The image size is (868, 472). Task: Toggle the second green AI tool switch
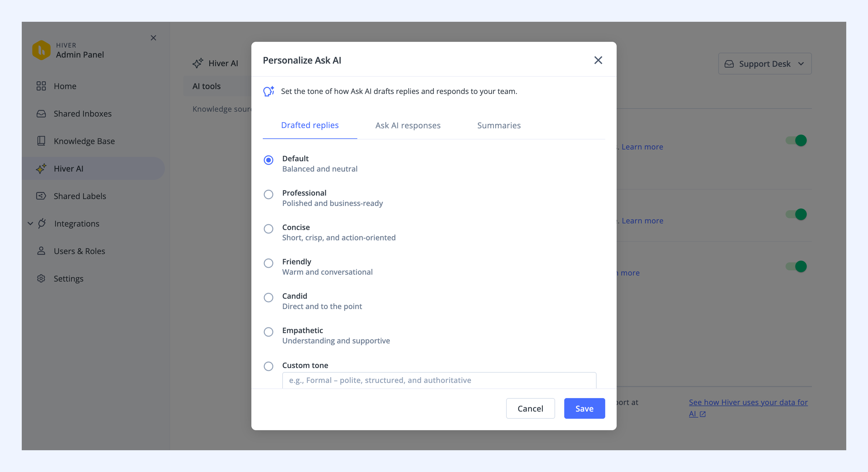796,214
